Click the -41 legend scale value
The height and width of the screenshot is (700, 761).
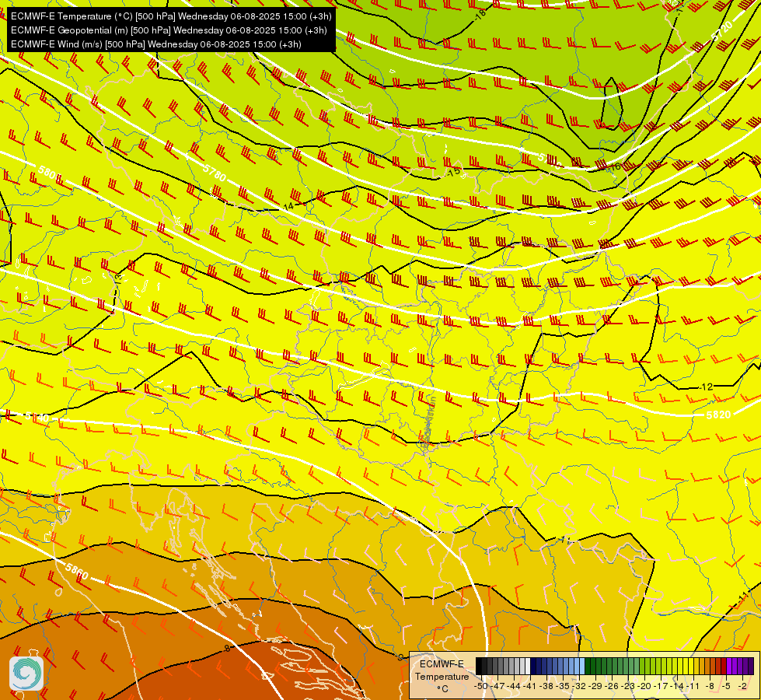(530, 686)
